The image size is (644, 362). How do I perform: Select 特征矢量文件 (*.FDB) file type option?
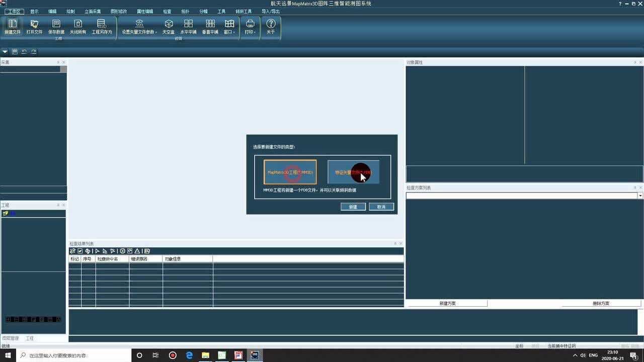pos(353,172)
